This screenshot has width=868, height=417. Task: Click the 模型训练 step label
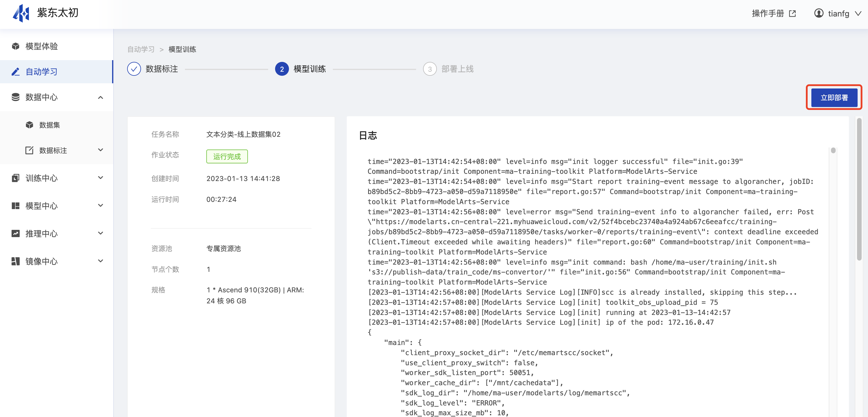310,69
